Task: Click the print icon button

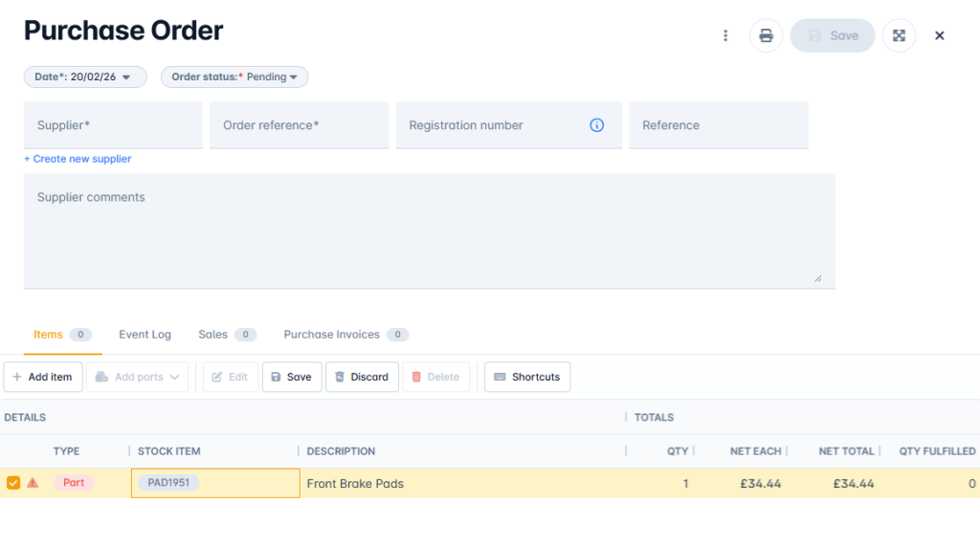Action: pos(766,35)
